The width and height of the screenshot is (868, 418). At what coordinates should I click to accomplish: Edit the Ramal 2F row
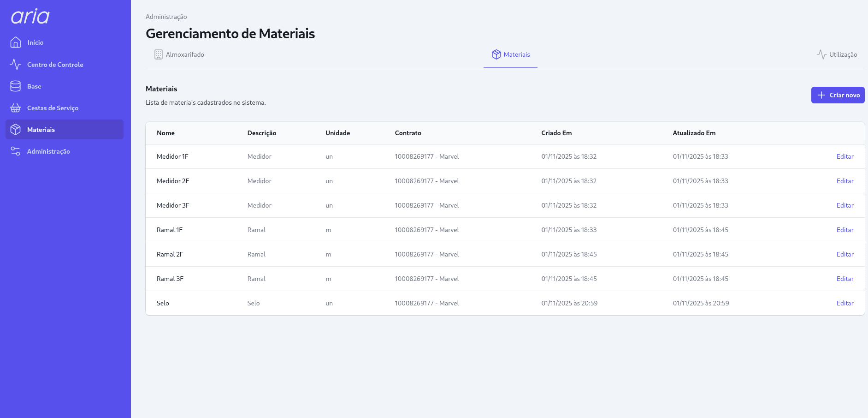[x=844, y=254]
